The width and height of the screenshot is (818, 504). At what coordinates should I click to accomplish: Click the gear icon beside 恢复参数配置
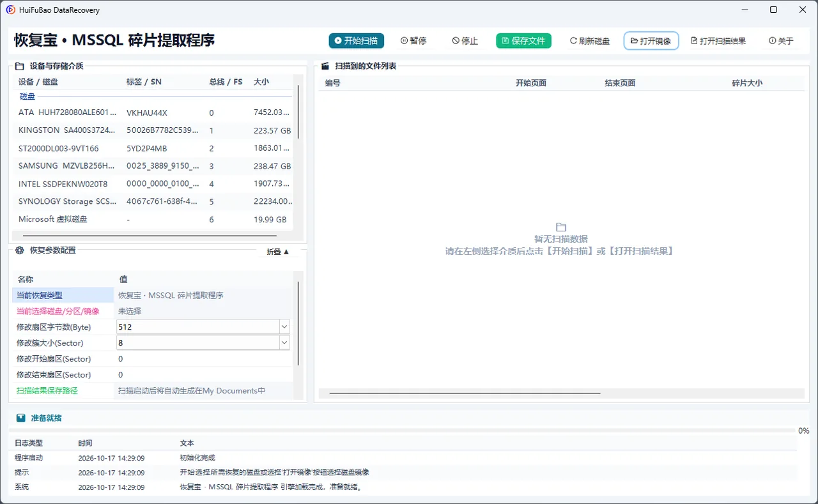coord(20,250)
